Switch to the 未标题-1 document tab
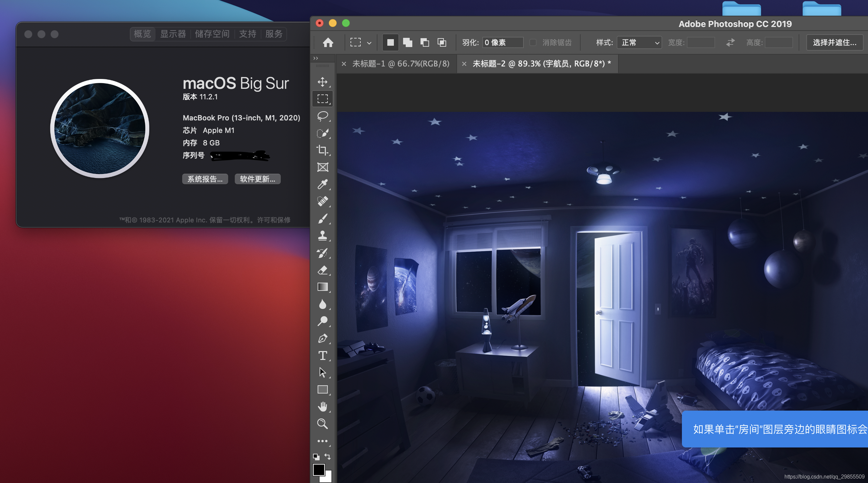This screenshot has height=483, width=868. 400,64
